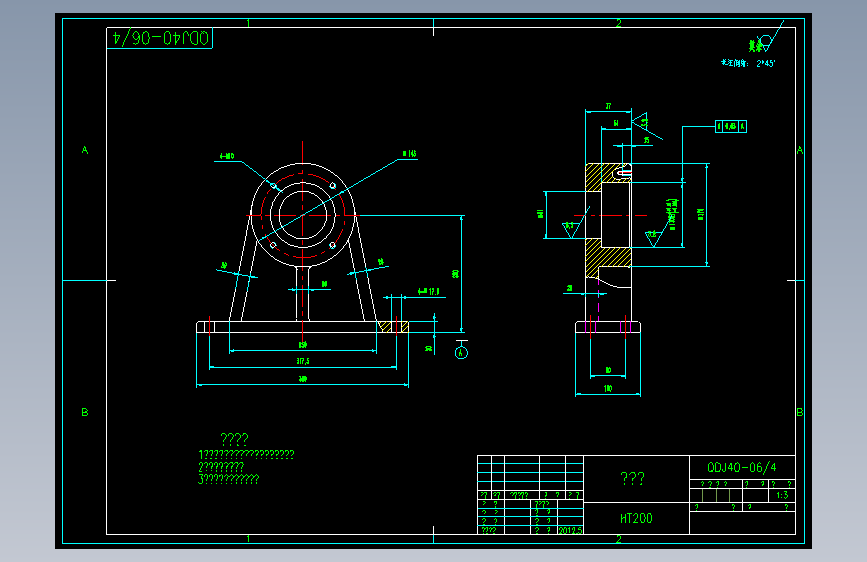867x562 pixels.
Task: Click the ???? technical notes heading
Action: point(234,439)
